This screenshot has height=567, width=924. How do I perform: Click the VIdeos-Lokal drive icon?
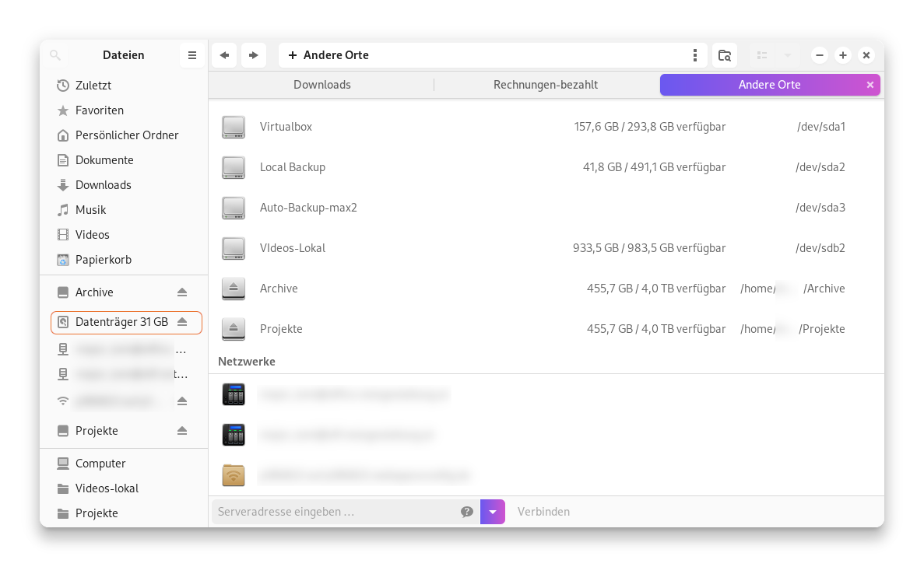click(234, 248)
